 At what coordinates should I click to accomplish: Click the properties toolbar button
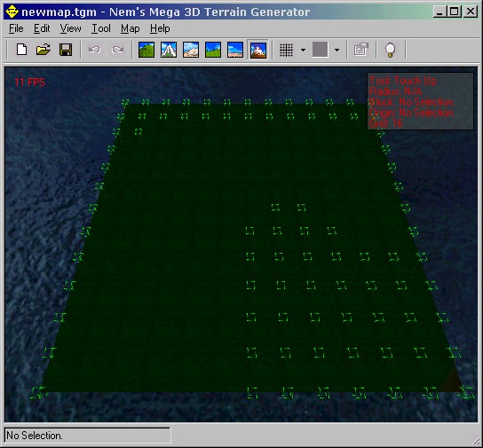(360, 50)
